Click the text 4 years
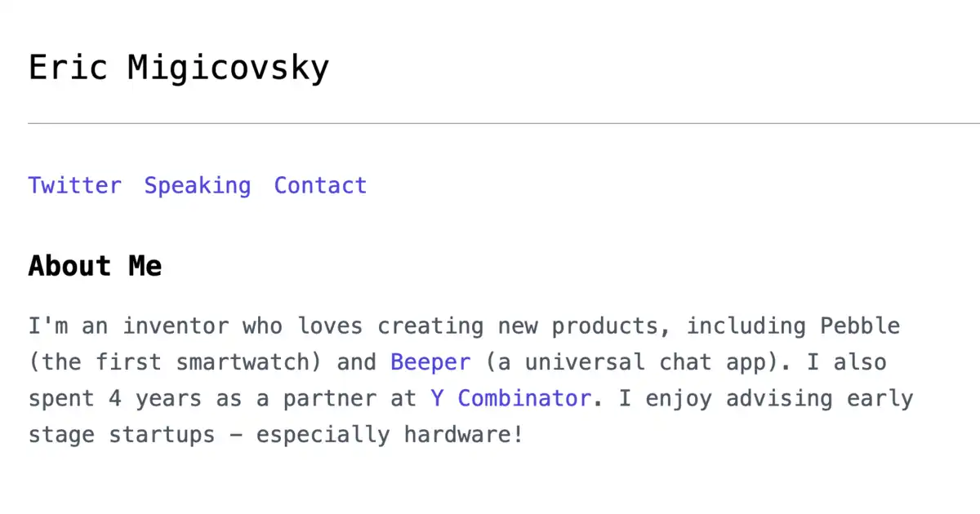The image size is (980, 514). point(156,398)
